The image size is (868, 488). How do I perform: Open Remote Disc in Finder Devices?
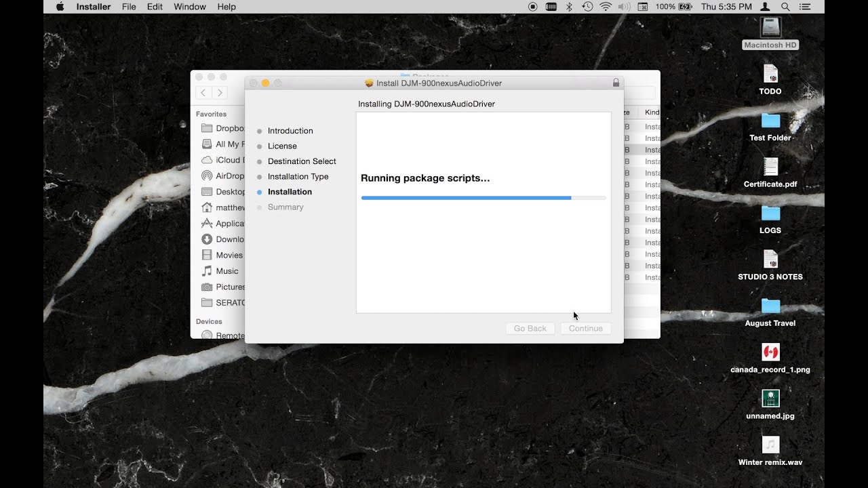tap(222, 335)
